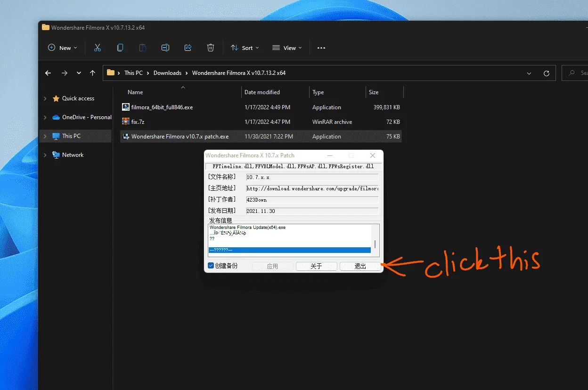Expand the Quick access tree node
Screen dimensions: 588x390
pos(45,98)
